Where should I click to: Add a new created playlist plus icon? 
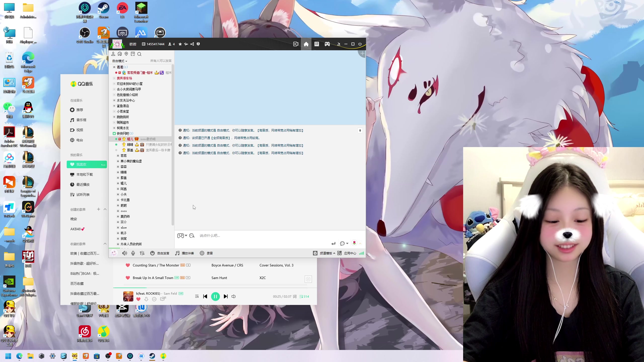pyautogui.click(x=99, y=209)
